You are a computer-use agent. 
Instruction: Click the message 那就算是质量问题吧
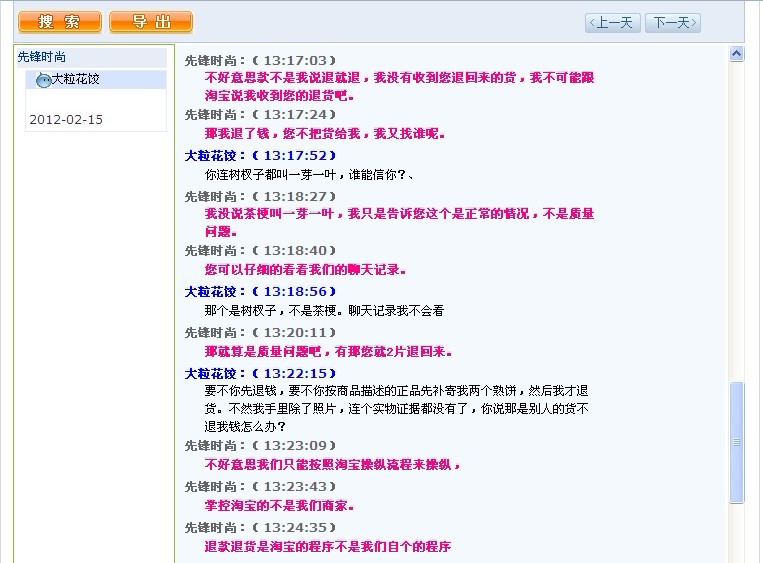[x=329, y=351]
